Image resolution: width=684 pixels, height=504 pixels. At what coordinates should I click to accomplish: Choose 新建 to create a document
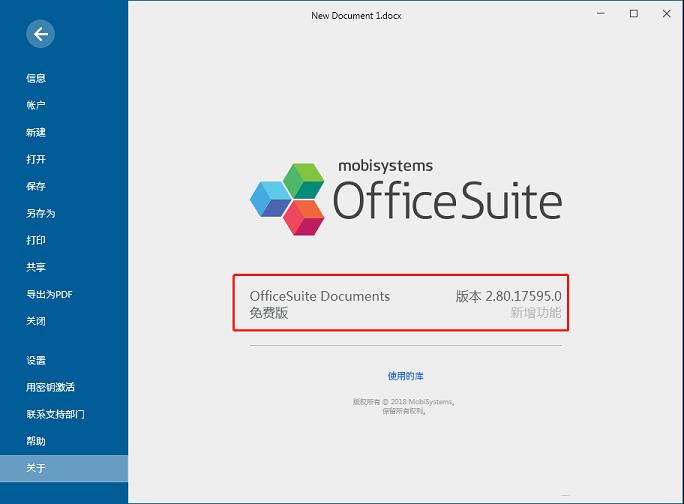[x=36, y=132]
